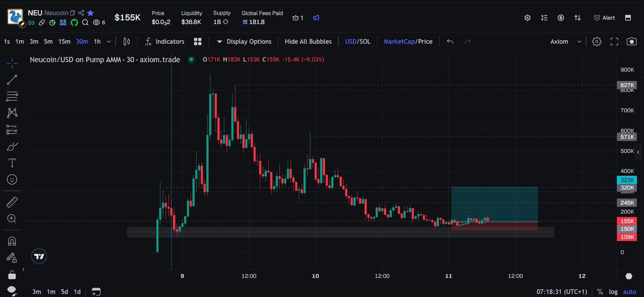This screenshot has width=644, height=297.
Task: Enter fullscreen chart mode
Action: [x=615, y=41]
